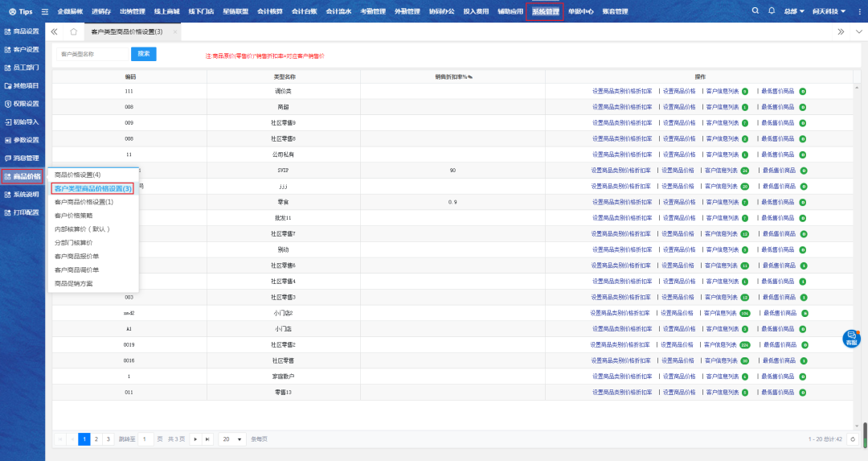This screenshot has width=868, height=461.
Task: Expand the 总部 dropdown in header
Action: (x=795, y=12)
